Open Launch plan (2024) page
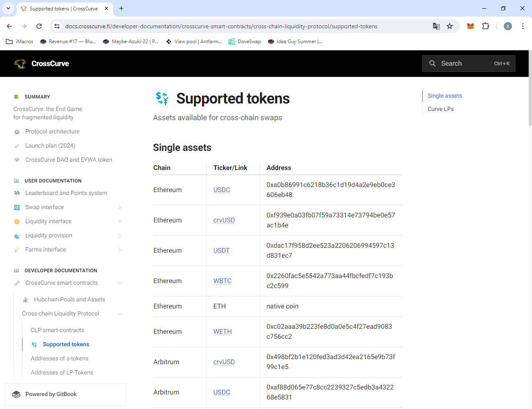 (50, 145)
